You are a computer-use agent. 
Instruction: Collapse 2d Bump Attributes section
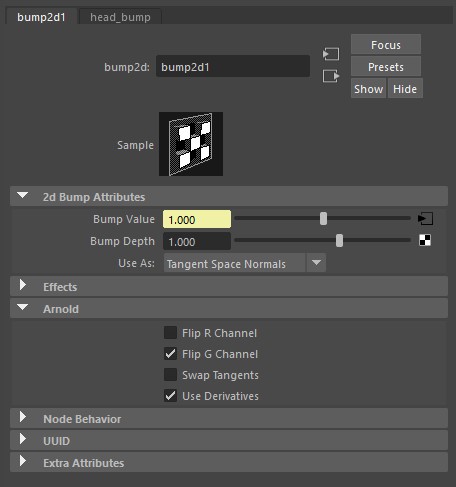point(229,196)
